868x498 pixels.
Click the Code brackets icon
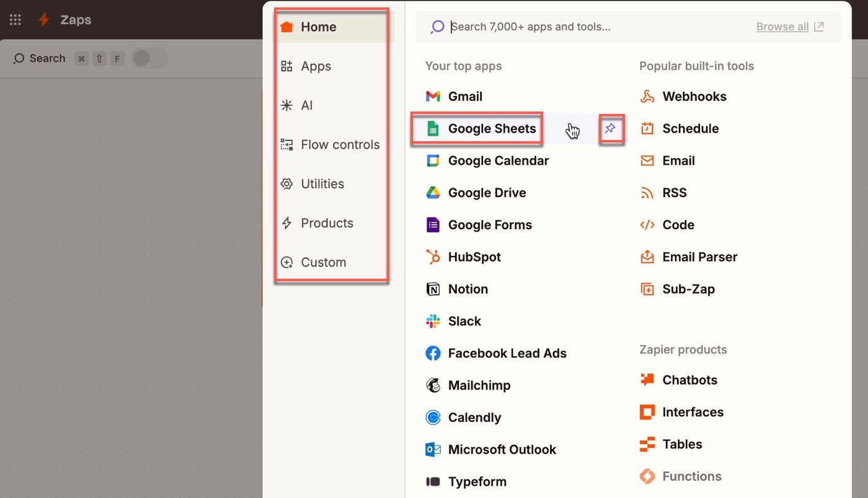(647, 225)
